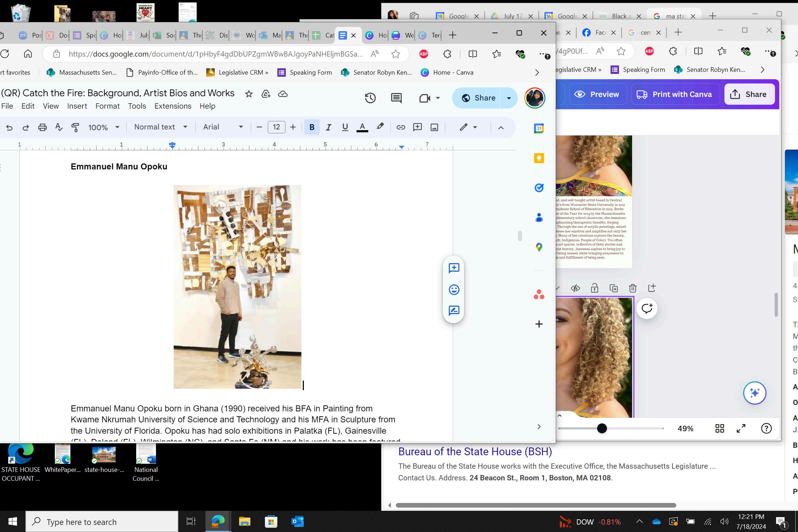Select the paint format tool

(x=75, y=127)
